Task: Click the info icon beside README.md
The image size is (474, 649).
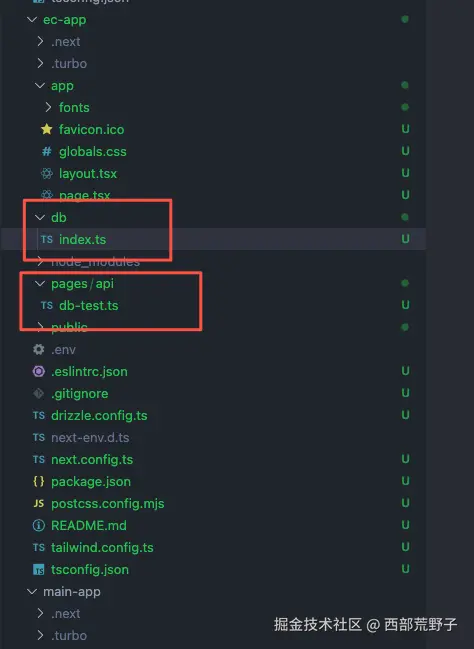Action: click(39, 525)
